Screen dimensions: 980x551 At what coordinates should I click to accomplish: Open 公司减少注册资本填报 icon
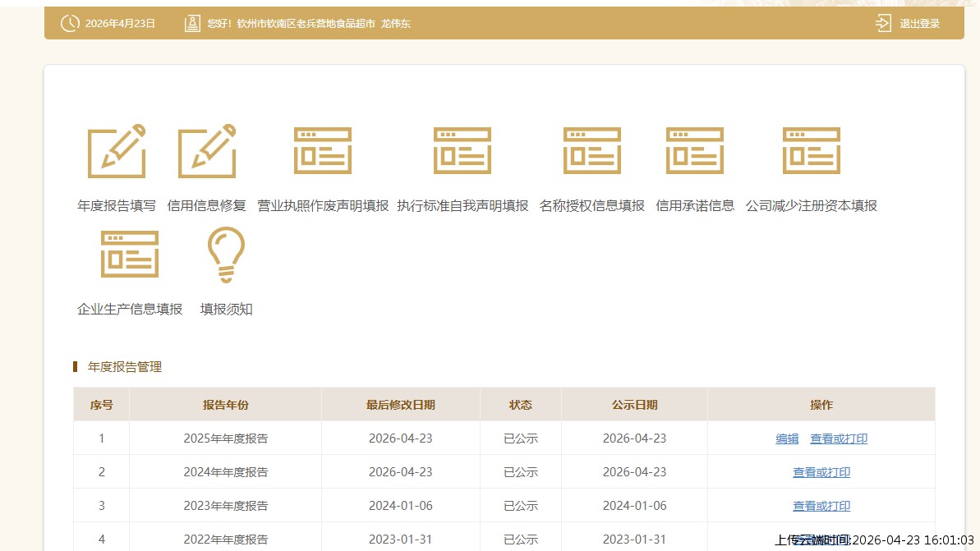tap(811, 151)
